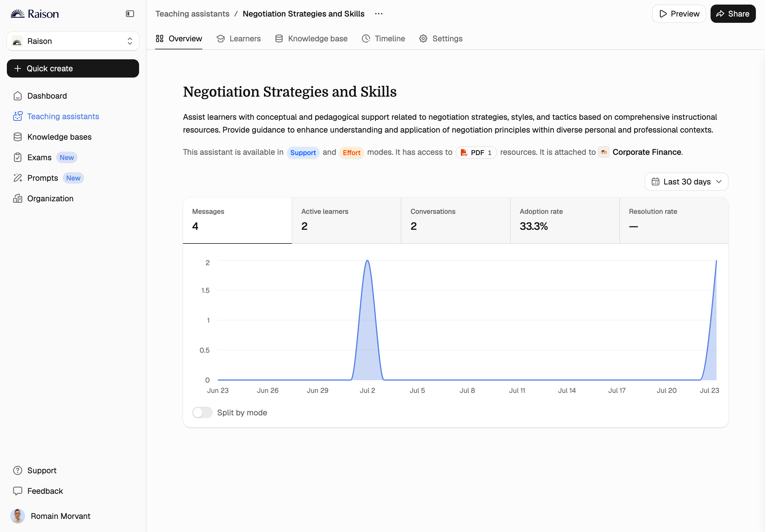Open the three-dot more options menu
Image resolution: width=765 pixels, height=532 pixels.
click(x=379, y=14)
